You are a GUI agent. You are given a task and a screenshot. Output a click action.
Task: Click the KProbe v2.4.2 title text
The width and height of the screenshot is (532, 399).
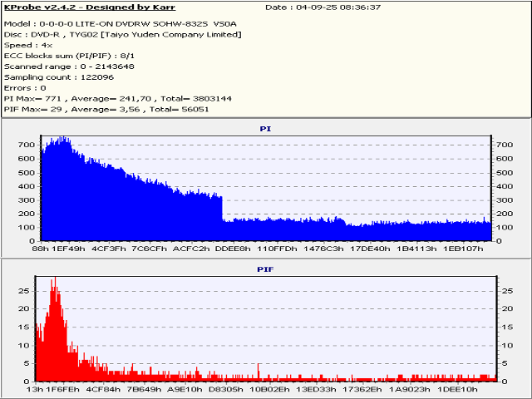pos(90,7)
